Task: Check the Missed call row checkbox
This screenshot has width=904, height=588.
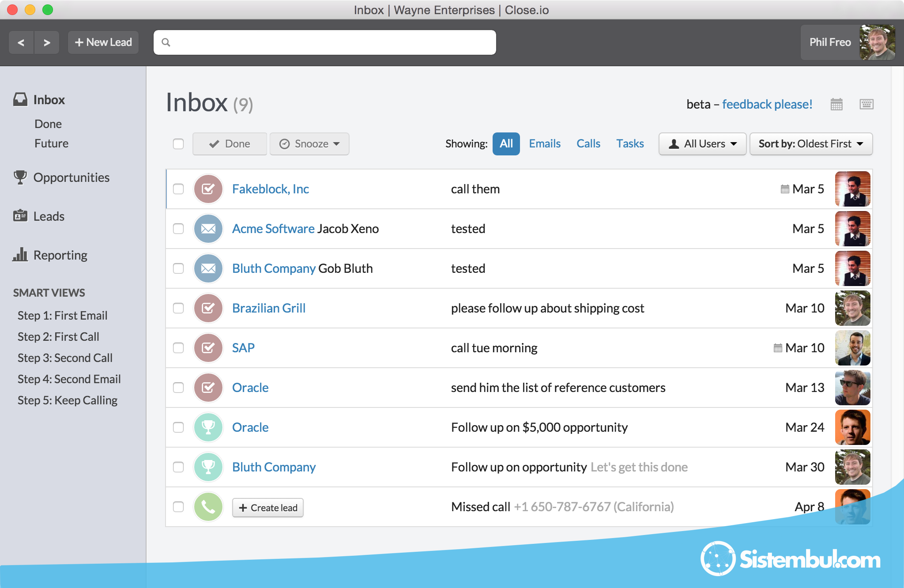Action: 178,507
